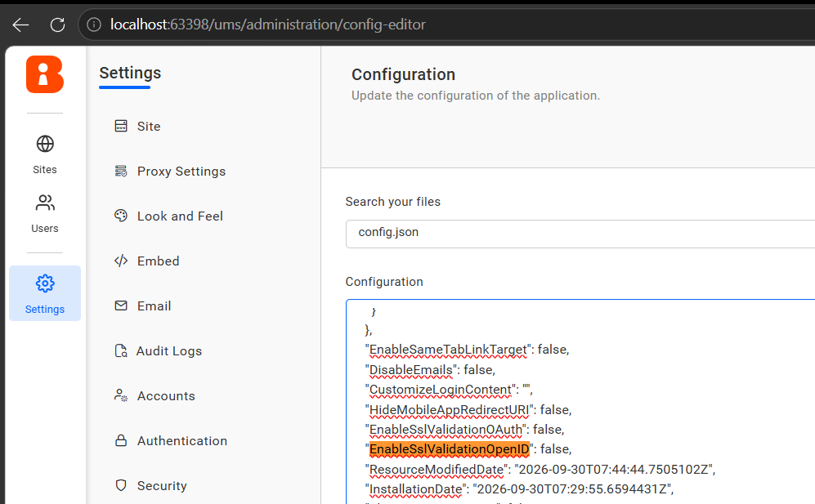The height and width of the screenshot is (504, 815).
Task: Click the Configuration page title
Action: [403, 75]
